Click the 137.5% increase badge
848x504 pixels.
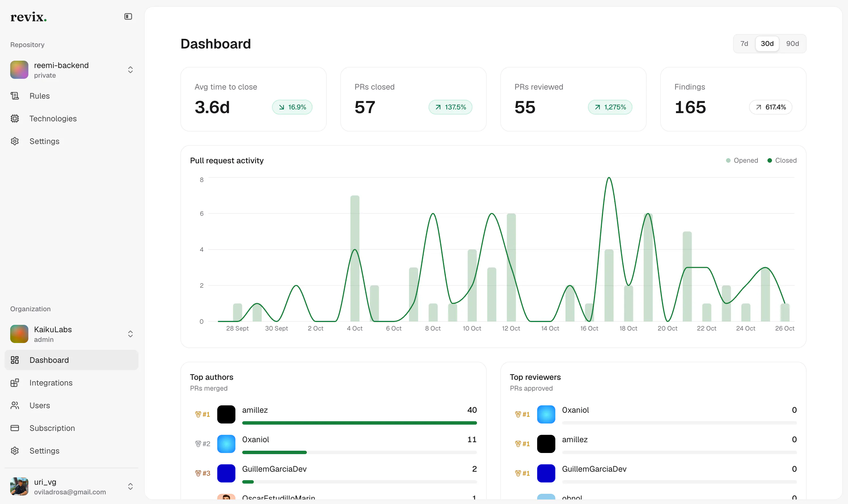pos(450,107)
